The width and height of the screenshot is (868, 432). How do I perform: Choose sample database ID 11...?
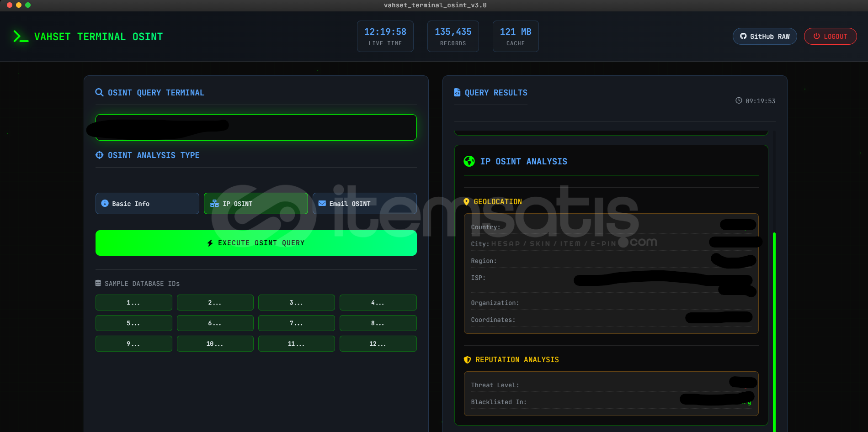point(297,343)
